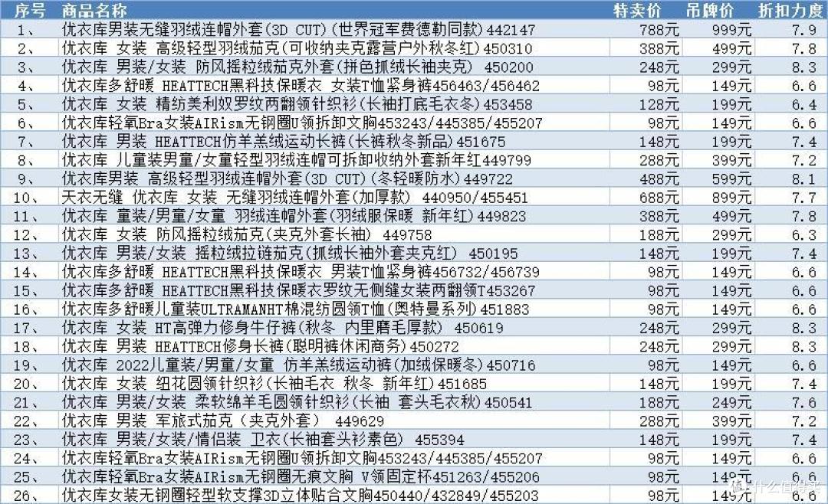Click the 7.6 discount cell
The height and width of the screenshot is (504, 828).
[803, 403]
